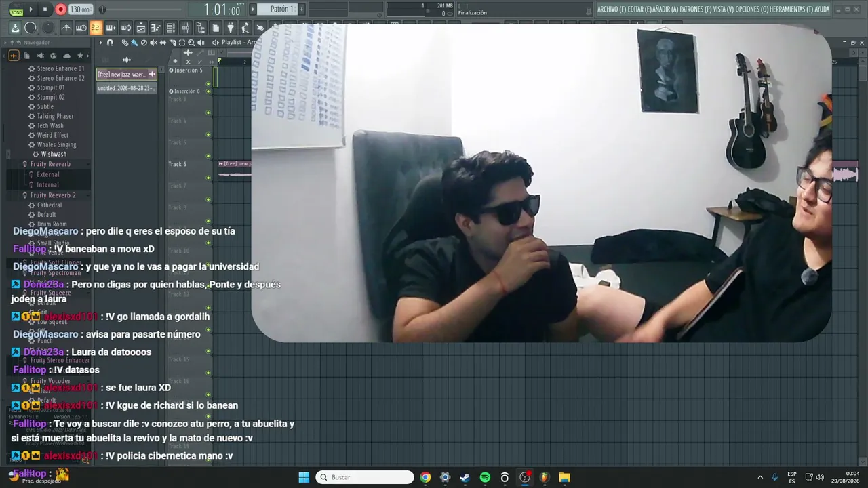
Task: Select the Mute tool in Playlist
Action: click(x=153, y=43)
